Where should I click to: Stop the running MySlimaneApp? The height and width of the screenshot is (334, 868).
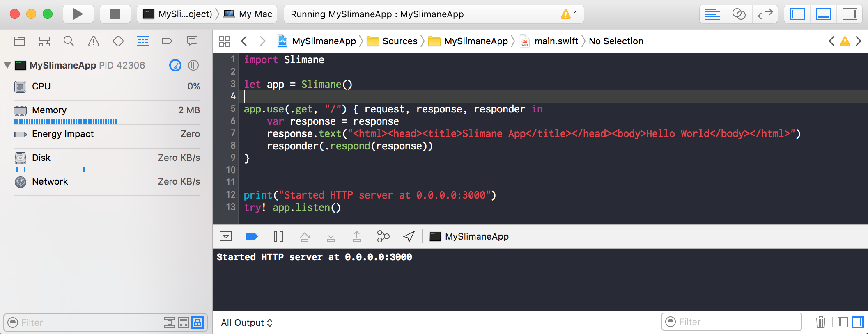point(115,14)
